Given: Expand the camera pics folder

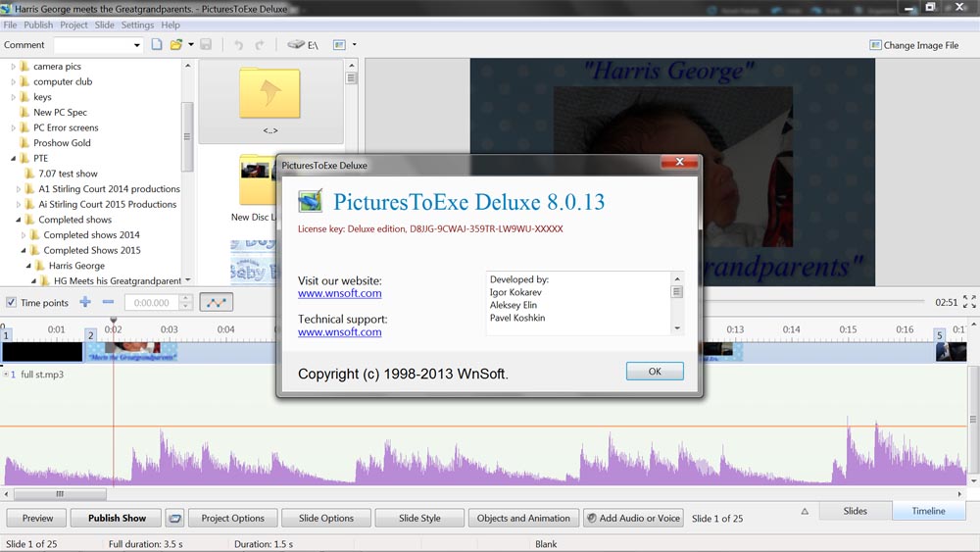Looking at the screenshot, I should pos(13,67).
